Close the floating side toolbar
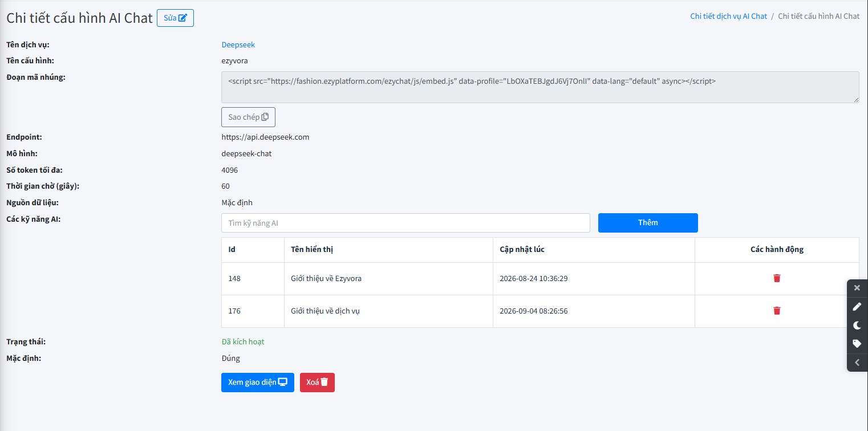The image size is (868, 431). click(x=857, y=288)
